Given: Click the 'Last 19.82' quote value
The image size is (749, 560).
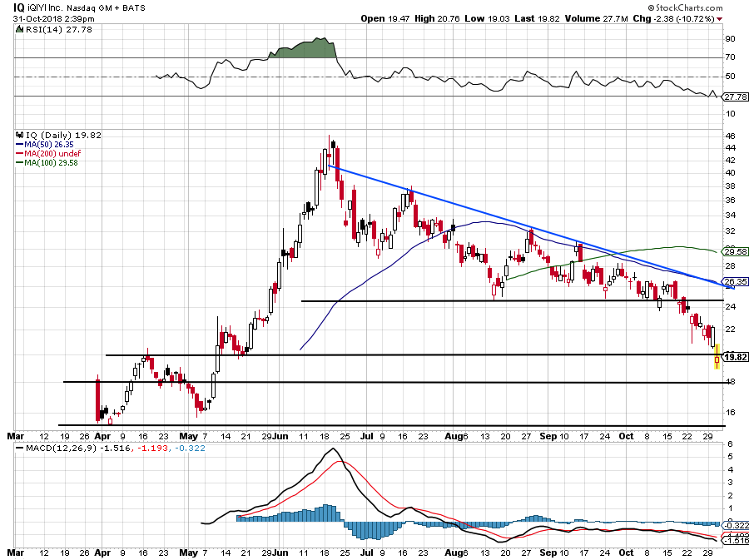Looking at the screenshot, I should pos(538,18).
